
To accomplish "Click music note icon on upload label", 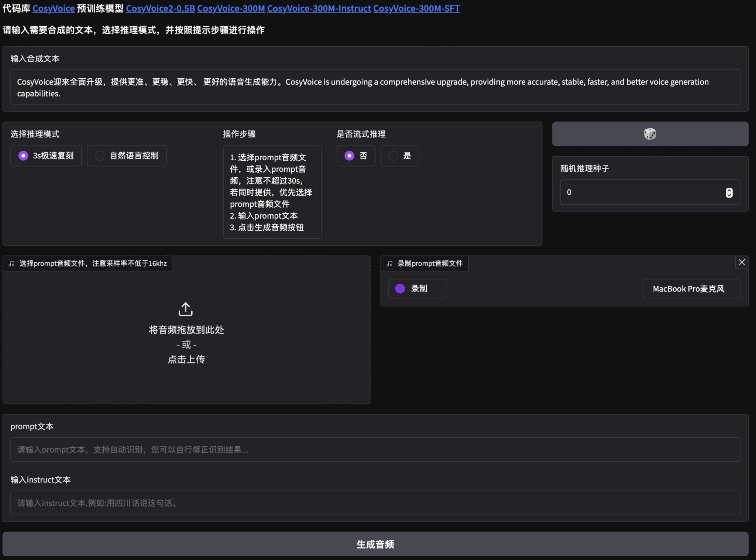I will coord(11,263).
